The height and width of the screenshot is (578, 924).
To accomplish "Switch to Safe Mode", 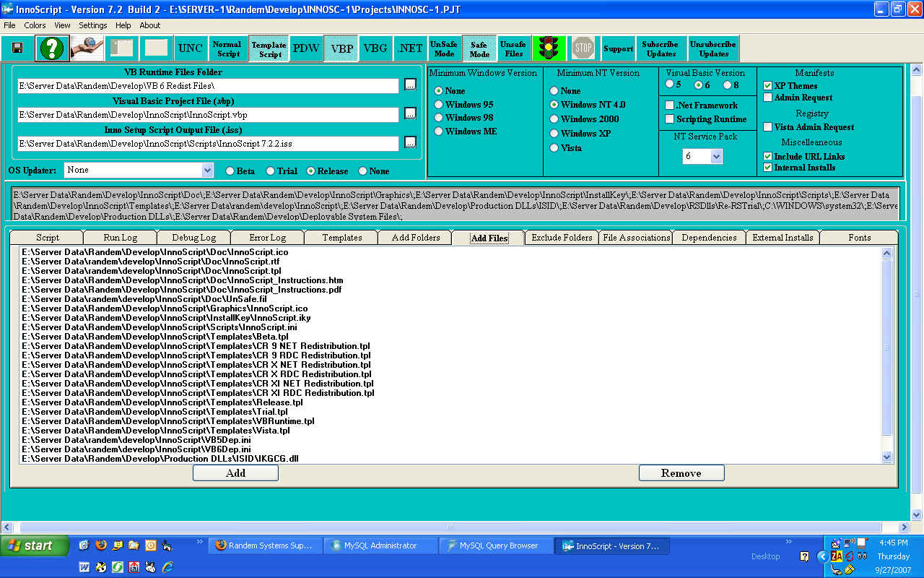I will tap(479, 48).
